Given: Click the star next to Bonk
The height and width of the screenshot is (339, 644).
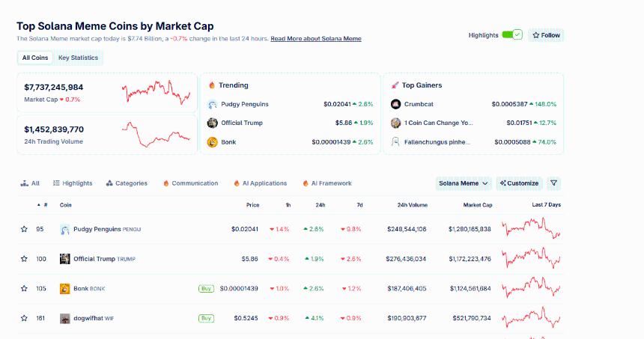Looking at the screenshot, I should pos(24,288).
